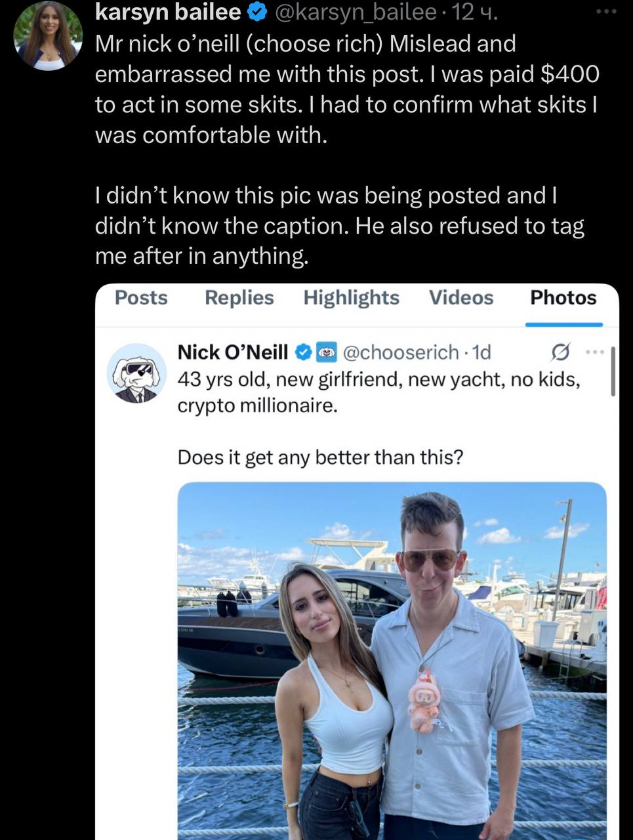Click the scrollbar beside Nick's post
The image size is (633, 840).
[613, 372]
